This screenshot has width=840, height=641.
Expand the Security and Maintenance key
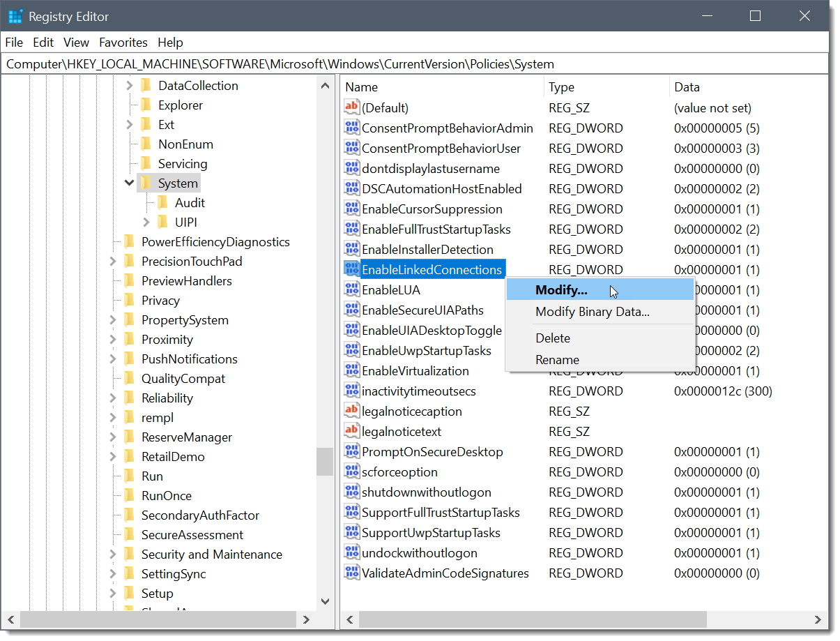point(112,554)
